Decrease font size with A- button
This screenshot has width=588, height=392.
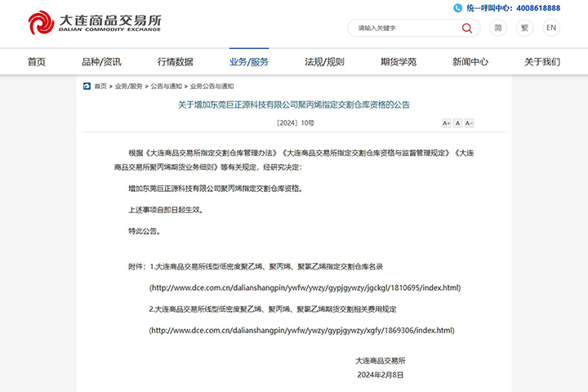click(x=470, y=123)
